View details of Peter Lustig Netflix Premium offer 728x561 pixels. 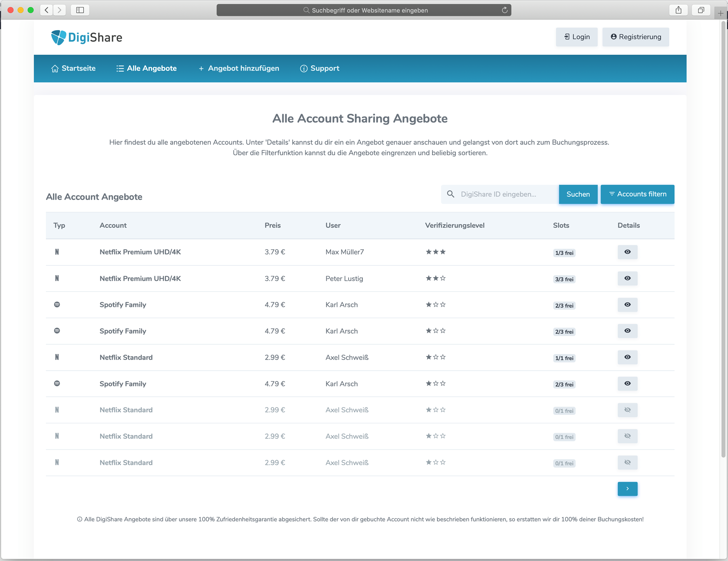(627, 278)
